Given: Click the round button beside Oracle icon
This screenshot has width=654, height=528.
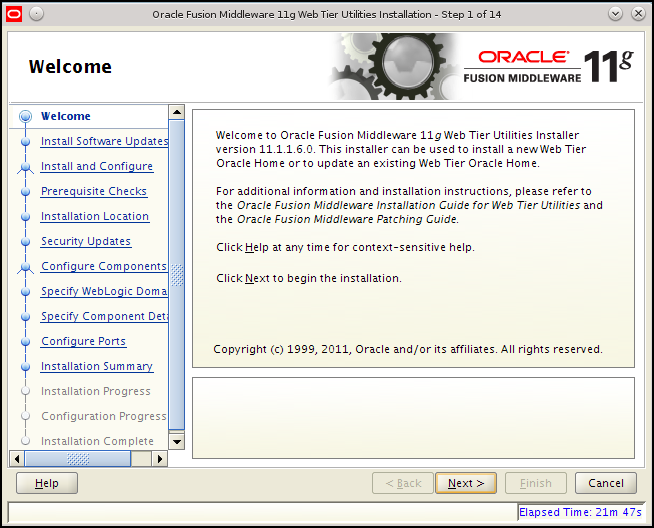Looking at the screenshot, I should click(36, 14).
